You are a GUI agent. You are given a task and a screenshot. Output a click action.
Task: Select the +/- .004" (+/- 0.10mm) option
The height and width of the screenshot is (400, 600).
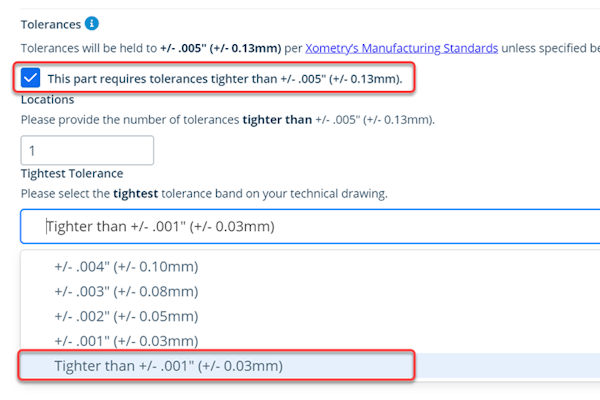click(x=126, y=266)
